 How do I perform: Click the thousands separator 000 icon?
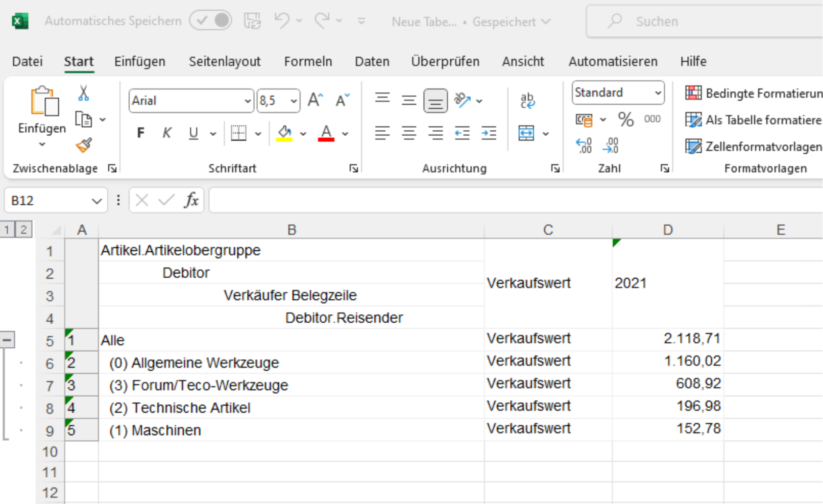[652, 119]
